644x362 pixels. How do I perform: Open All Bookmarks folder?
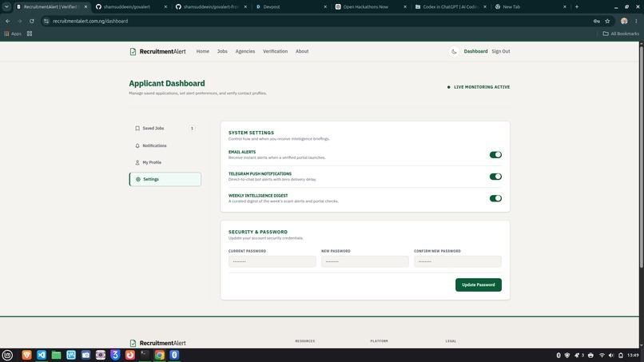click(x=621, y=34)
